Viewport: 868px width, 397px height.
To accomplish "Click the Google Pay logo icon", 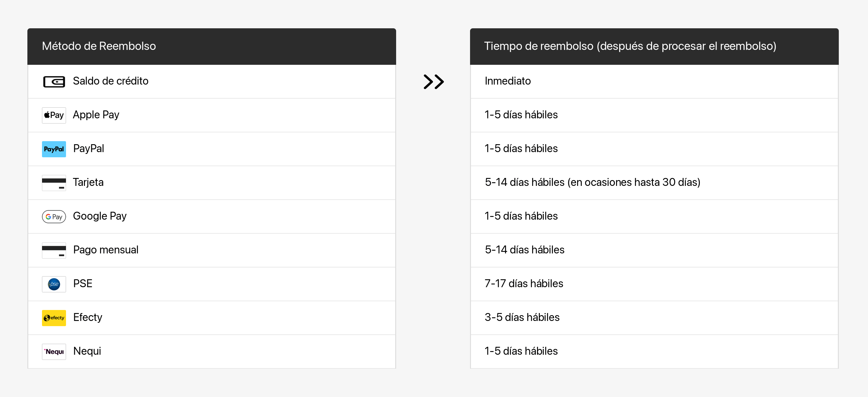I will coord(54,216).
